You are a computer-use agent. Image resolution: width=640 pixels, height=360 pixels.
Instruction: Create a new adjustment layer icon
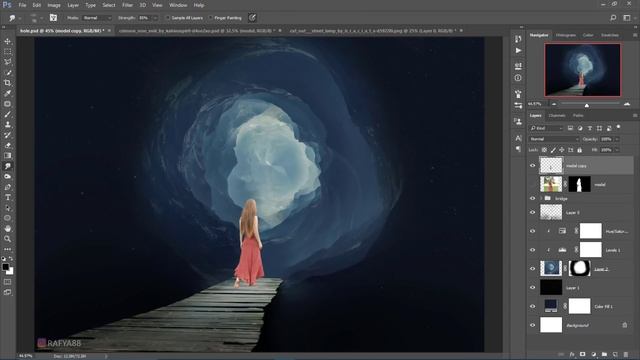tap(593, 354)
